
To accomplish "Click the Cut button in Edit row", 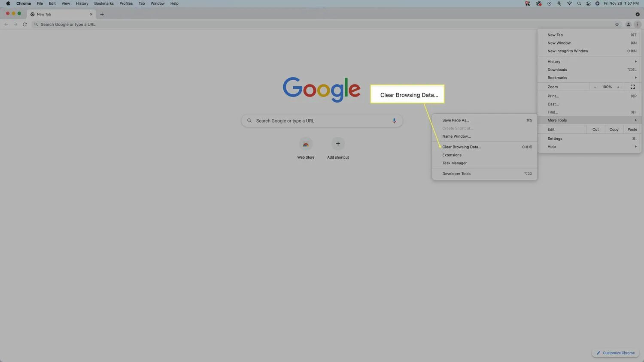I will coord(595,129).
